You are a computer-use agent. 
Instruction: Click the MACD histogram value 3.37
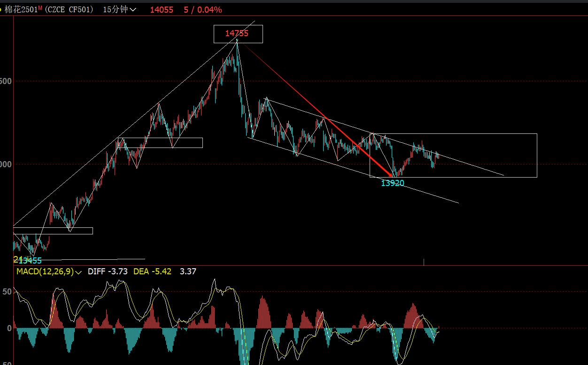point(188,272)
